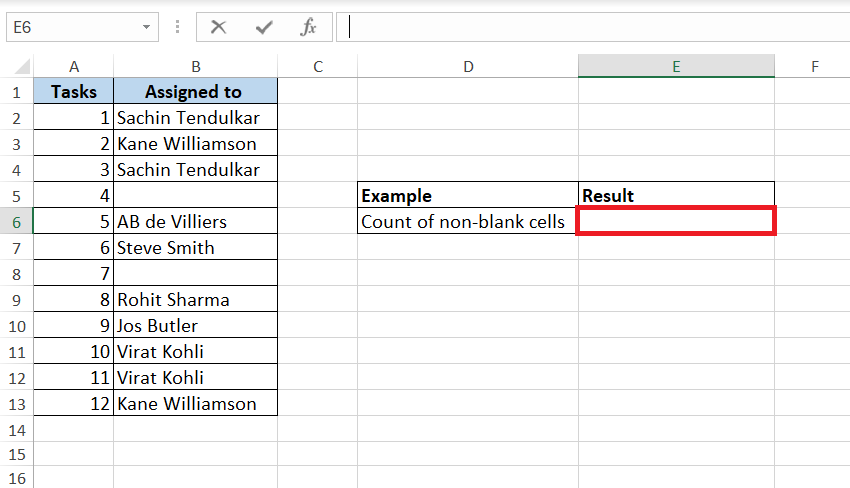Select task number 10 cell

pyautogui.click(x=74, y=351)
